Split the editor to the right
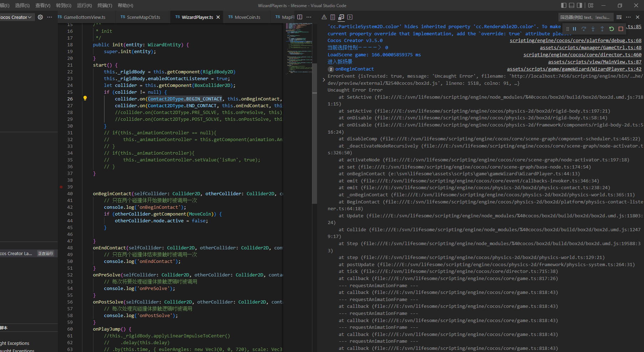Image resolution: width=644 pixels, height=352 pixels. [x=300, y=17]
